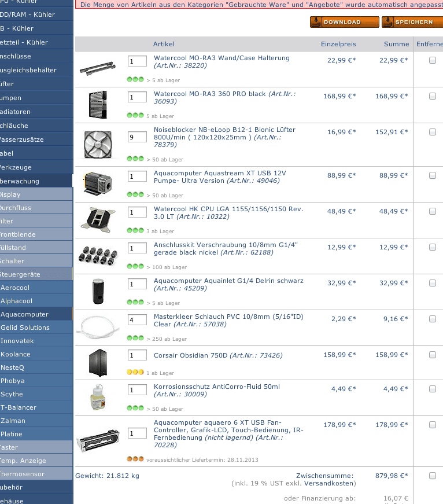Tick remove checkbox for Corsair Obsidian 750D

click(433, 355)
